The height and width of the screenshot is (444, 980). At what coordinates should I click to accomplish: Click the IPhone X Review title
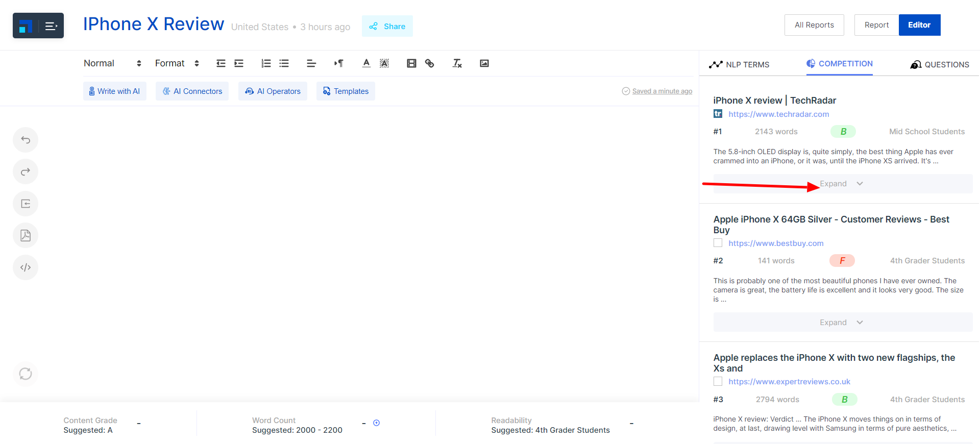154,24
